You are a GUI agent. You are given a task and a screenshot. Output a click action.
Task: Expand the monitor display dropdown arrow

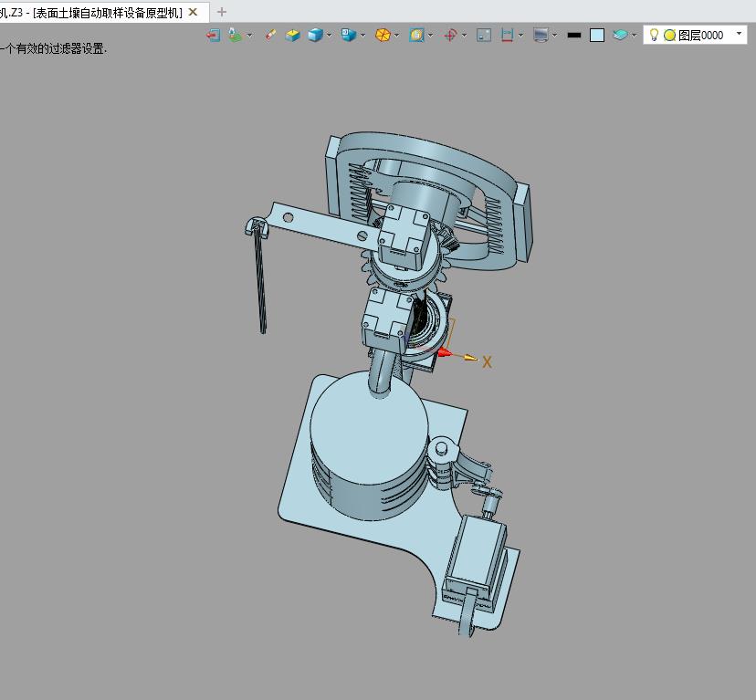555,36
